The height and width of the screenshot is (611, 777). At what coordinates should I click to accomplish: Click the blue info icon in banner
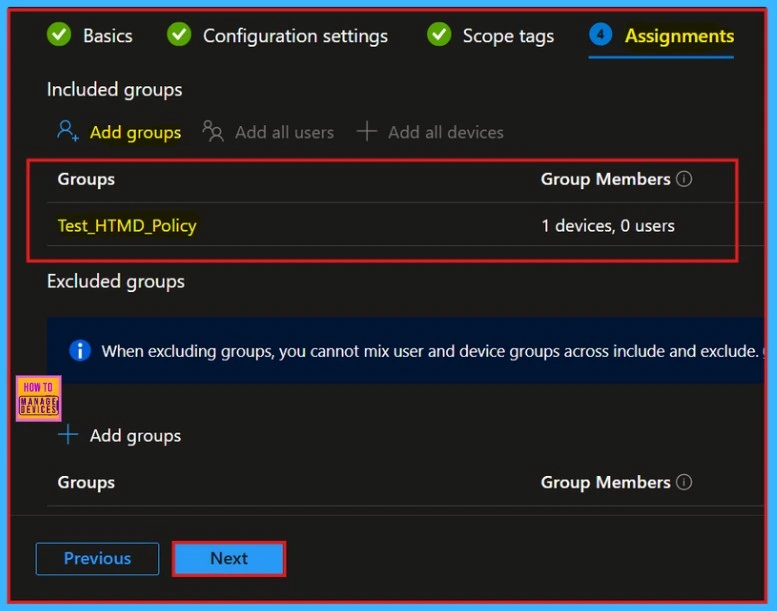[x=80, y=351]
